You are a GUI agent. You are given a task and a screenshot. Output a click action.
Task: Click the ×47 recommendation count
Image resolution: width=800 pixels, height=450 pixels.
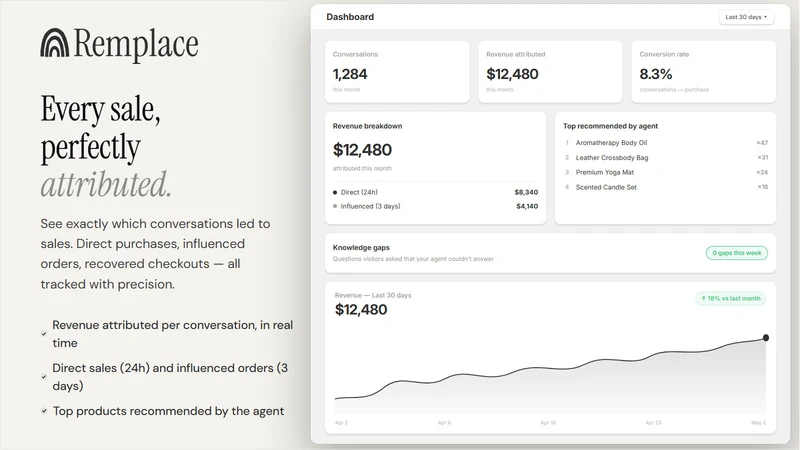click(762, 143)
